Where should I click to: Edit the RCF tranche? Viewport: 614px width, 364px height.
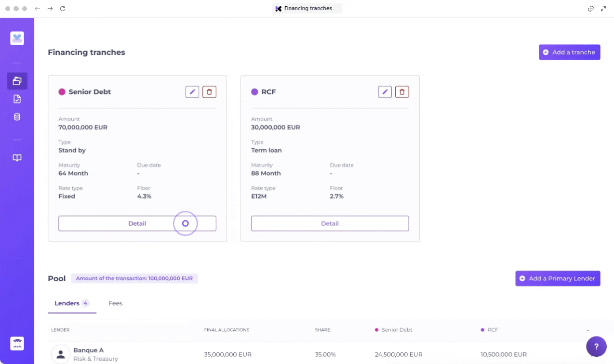[x=385, y=91]
